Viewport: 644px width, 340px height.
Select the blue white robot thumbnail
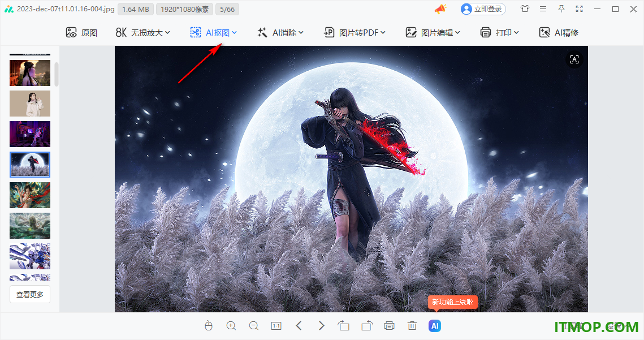pos(30,256)
